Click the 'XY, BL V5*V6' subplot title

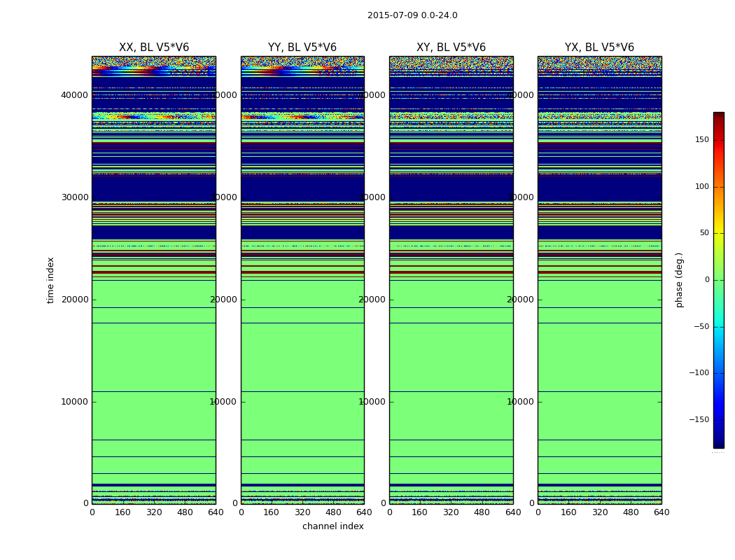click(x=451, y=48)
